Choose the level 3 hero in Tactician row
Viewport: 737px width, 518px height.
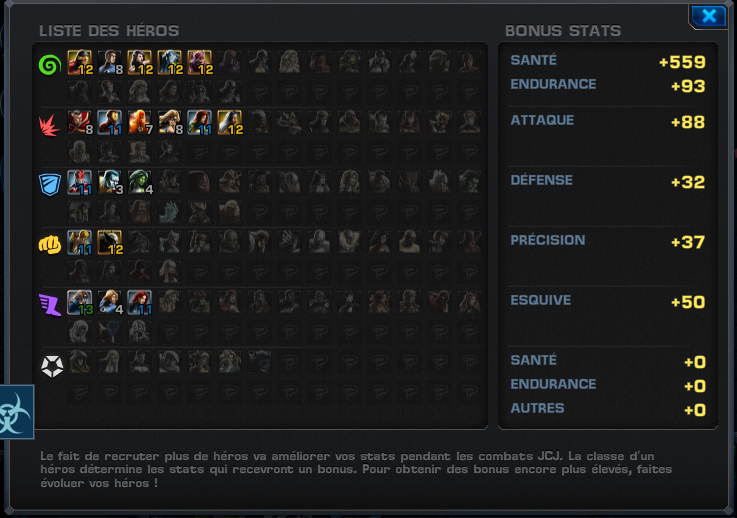tap(110, 182)
